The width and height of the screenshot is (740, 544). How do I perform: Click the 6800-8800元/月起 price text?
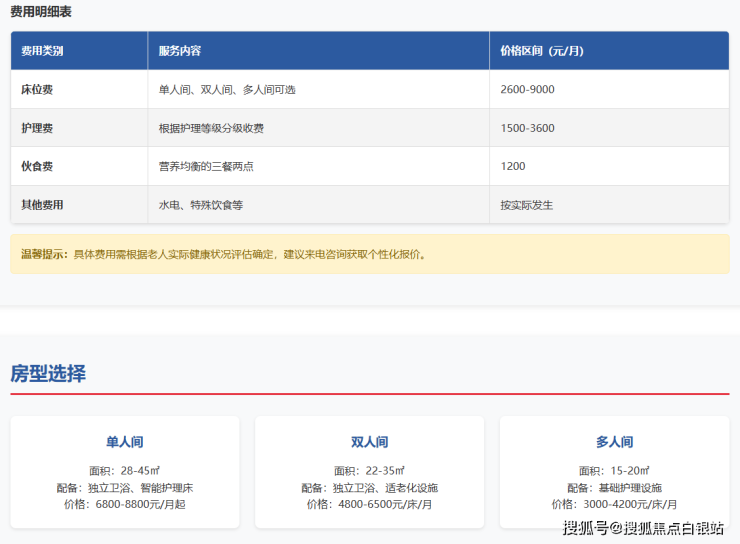click(x=140, y=504)
